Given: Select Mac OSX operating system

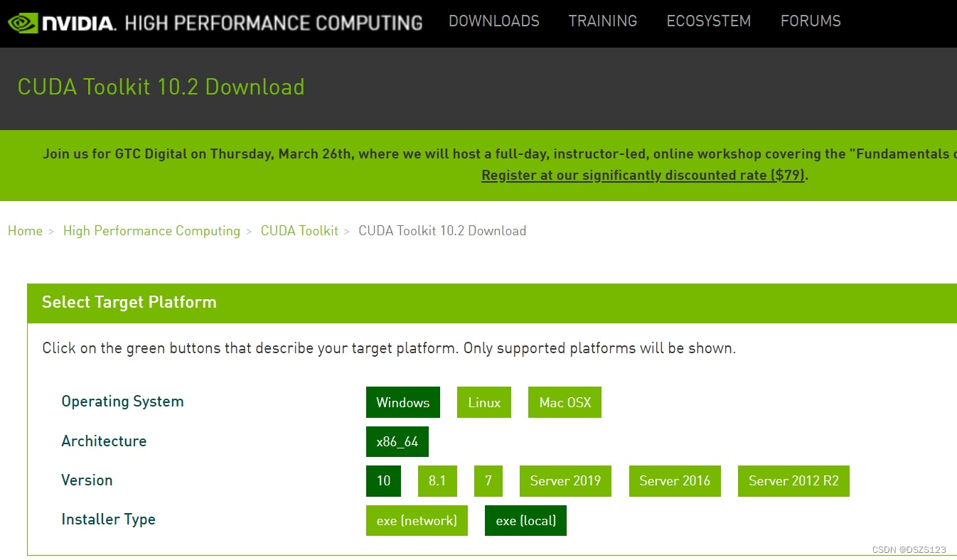Looking at the screenshot, I should click(565, 402).
